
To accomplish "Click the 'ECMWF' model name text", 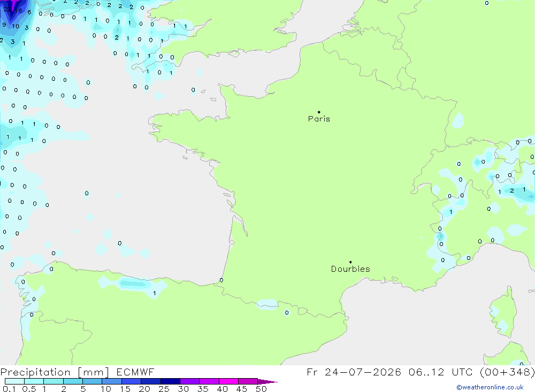I will tap(135, 372).
